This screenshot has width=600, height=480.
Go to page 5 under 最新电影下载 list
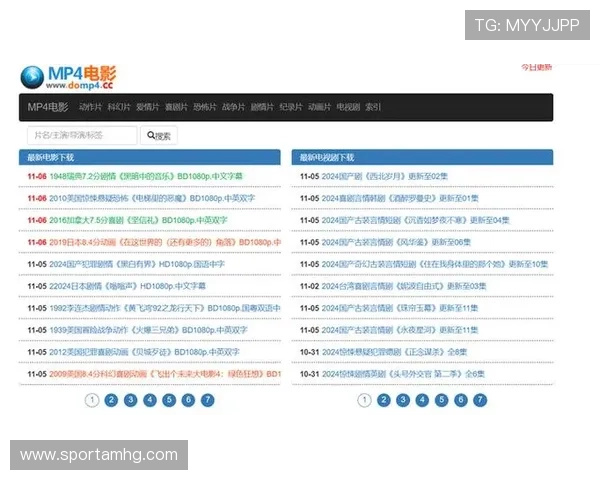[169, 400]
